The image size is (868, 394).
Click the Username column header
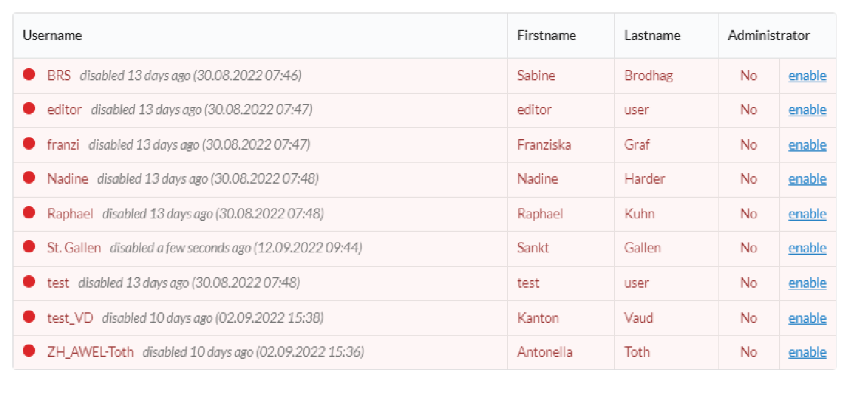(x=52, y=35)
